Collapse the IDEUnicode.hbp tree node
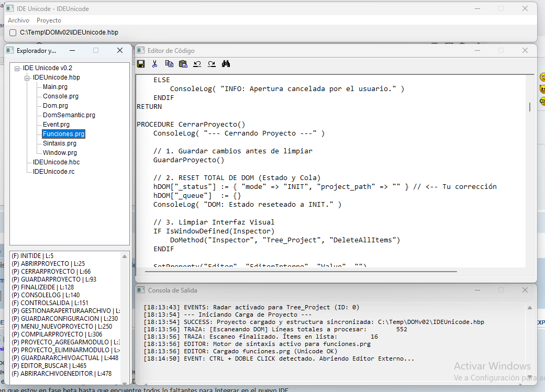The width and height of the screenshot is (545, 392). [27, 78]
